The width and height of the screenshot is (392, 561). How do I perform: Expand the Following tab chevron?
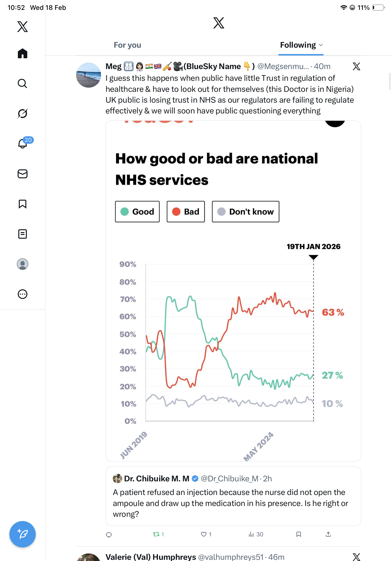tap(321, 45)
